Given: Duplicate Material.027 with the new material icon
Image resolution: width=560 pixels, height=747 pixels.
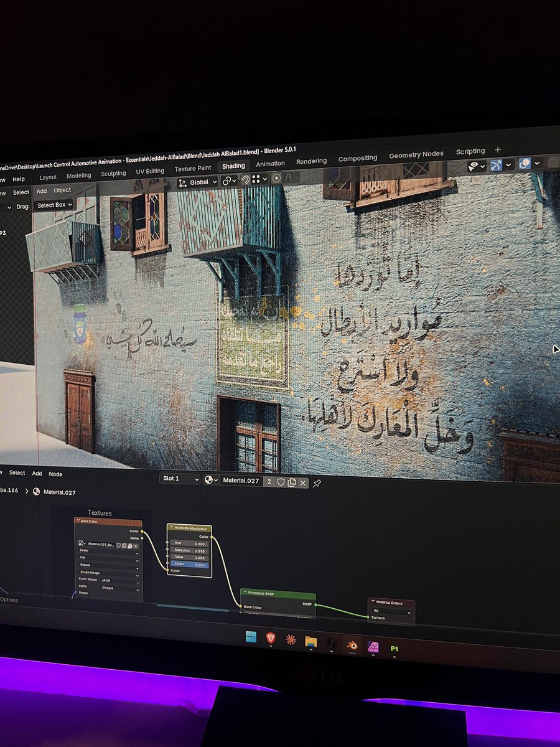Looking at the screenshot, I should [x=292, y=482].
